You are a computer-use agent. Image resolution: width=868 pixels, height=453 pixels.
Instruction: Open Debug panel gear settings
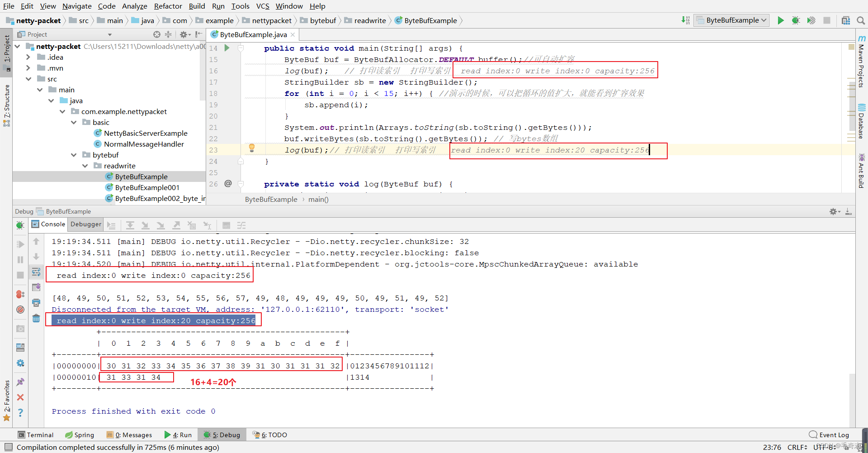[x=834, y=211]
